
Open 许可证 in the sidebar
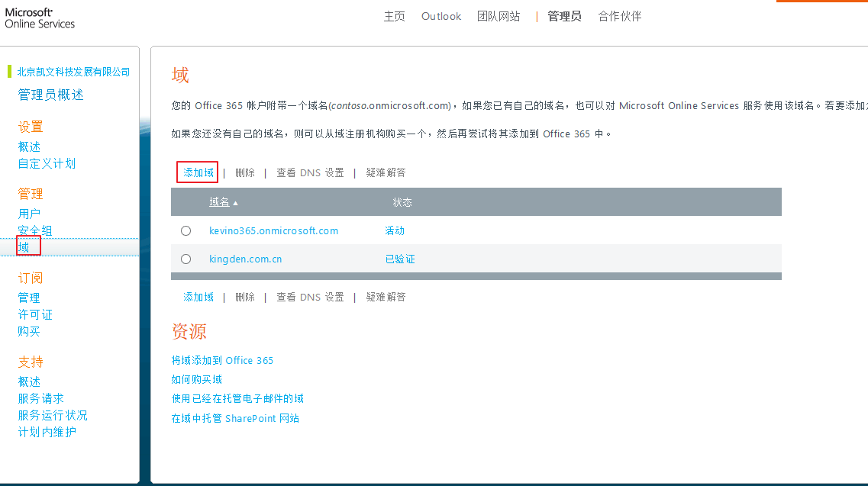pos(35,315)
